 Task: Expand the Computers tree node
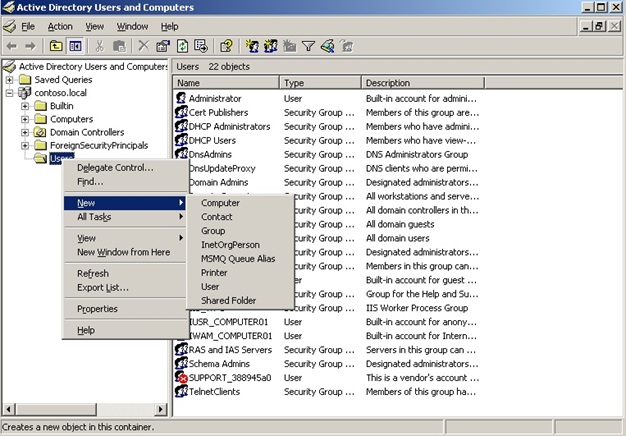point(25,119)
